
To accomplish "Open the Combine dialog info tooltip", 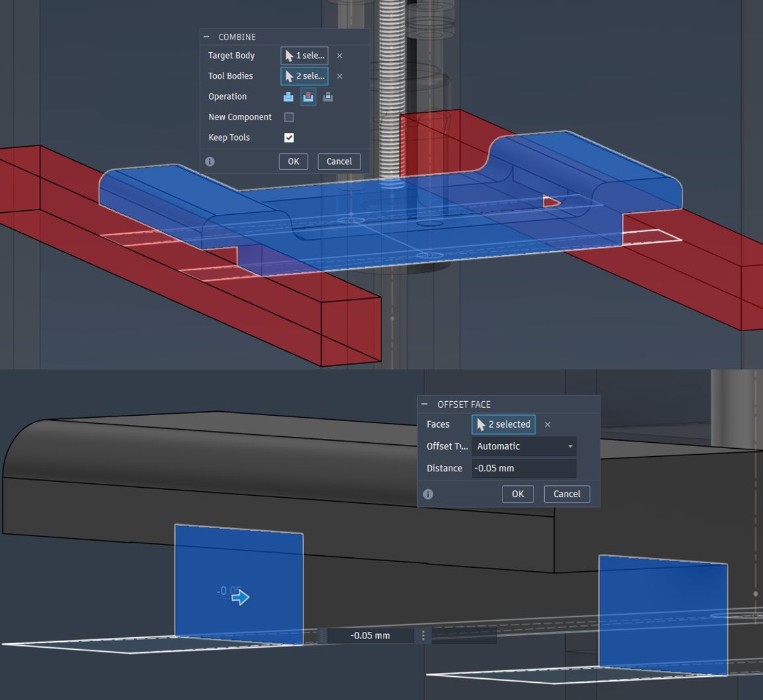I will pos(210,161).
